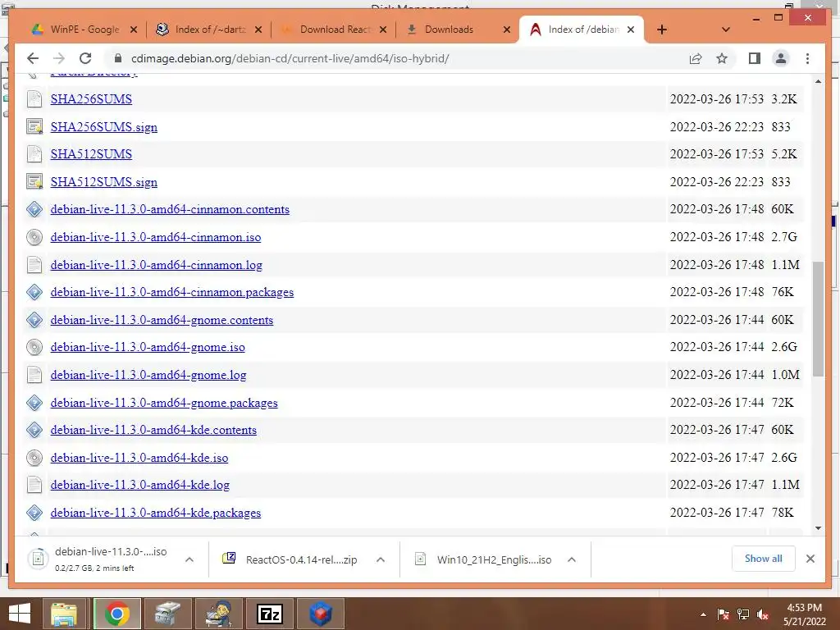Screen dimensions: 840x630
Task: Download debian-live-11.3.0-amd64-kde.iso
Action: [x=139, y=458]
